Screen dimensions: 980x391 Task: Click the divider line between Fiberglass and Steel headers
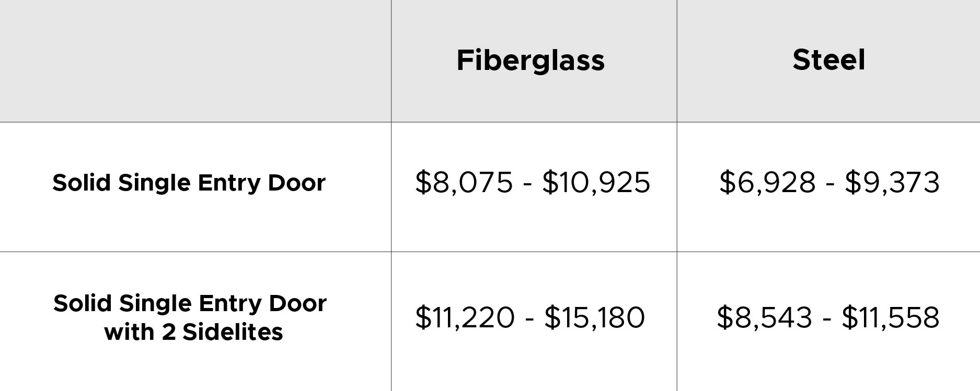pos(677,61)
